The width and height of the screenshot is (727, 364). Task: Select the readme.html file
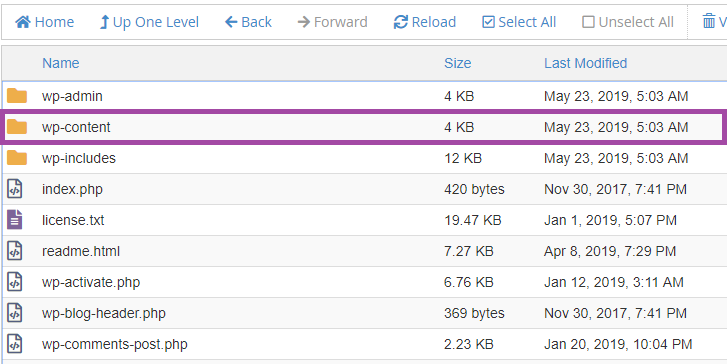pos(81,251)
